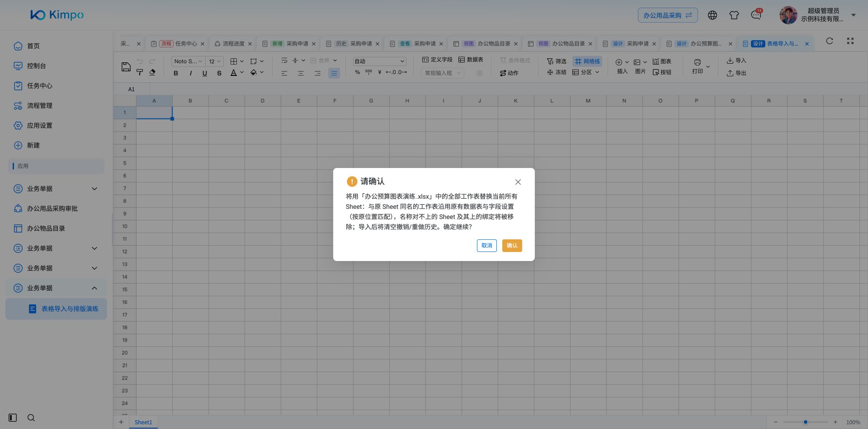868x429 pixels.
Task: Click the eraser clear-format icon
Action: click(x=152, y=73)
